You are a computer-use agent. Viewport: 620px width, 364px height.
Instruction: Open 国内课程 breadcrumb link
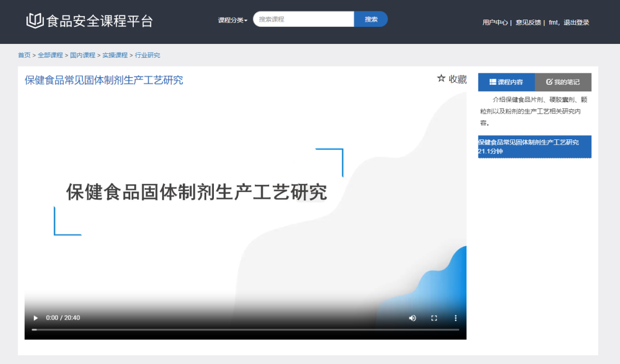[83, 55]
